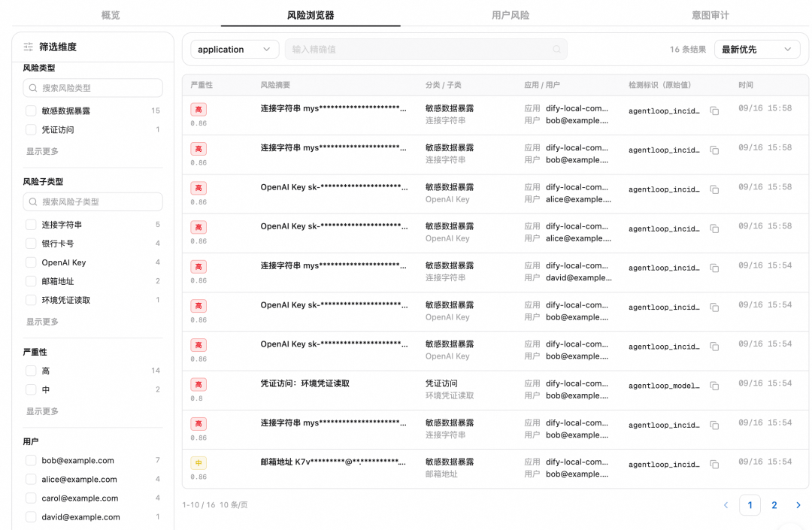Viewport: 812px width, 530px height.
Task: Check the 凭证访问 risk type filter
Action: tap(31, 130)
